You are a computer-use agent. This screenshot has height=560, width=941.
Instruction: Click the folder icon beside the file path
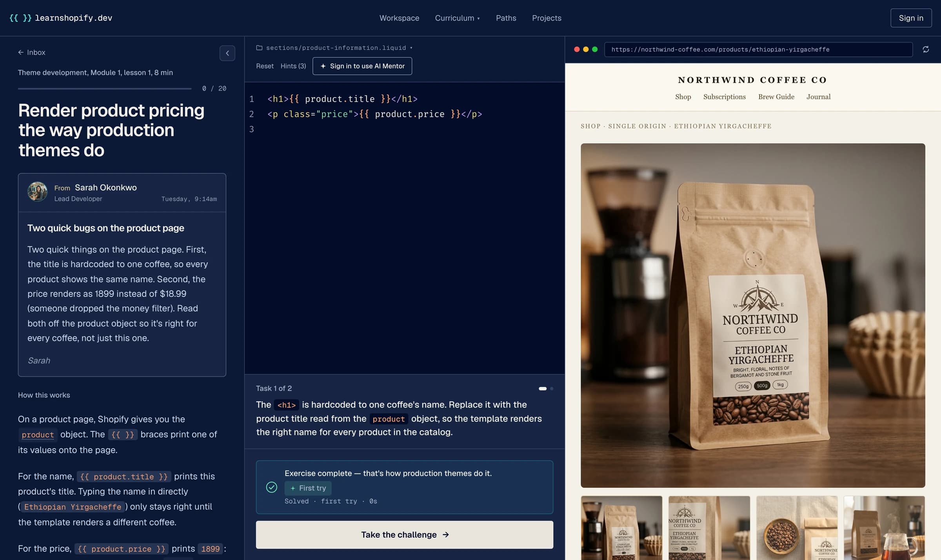[259, 48]
